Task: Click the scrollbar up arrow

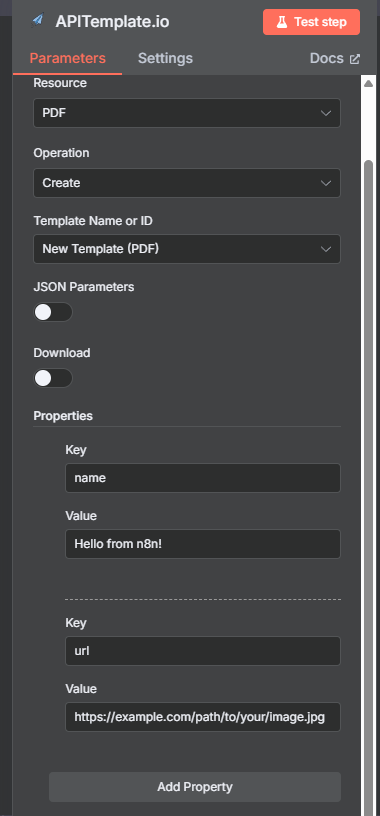Action: click(369, 83)
